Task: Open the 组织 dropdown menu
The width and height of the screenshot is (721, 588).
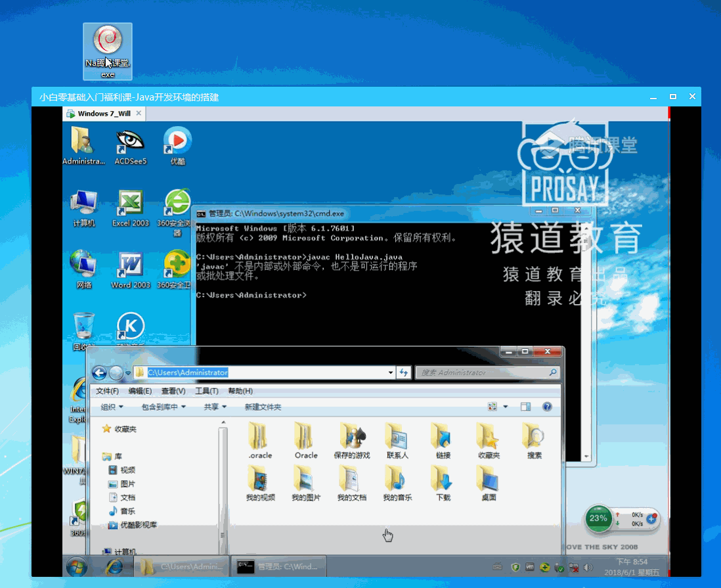Action: pos(112,407)
